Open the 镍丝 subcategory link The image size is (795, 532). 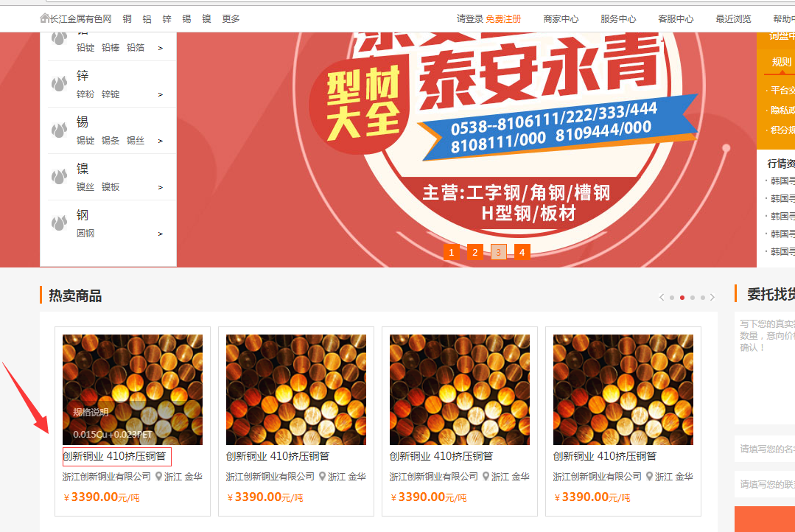click(85, 187)
